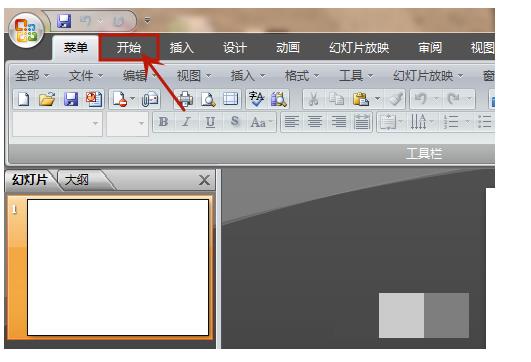Toggle Bold formatting button
Image resolution: width=531 pixels, height=362 pixels.
tap(164, 122)
